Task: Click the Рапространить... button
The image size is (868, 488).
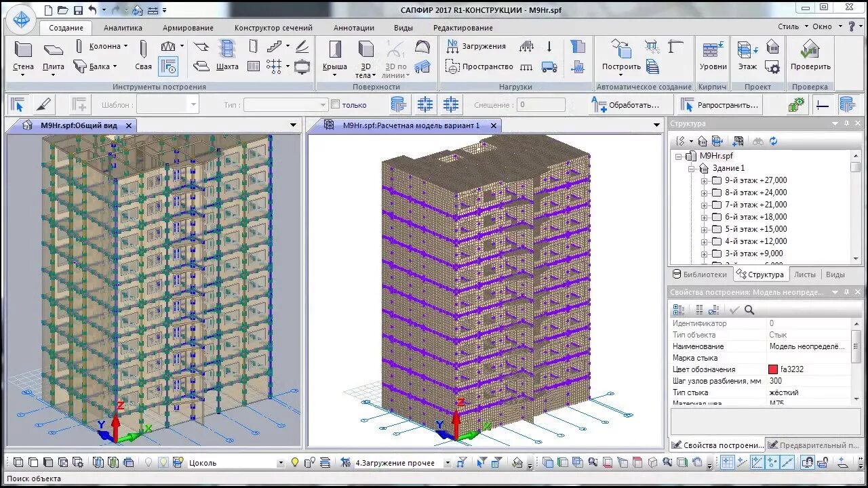Action: tap(721, 105)
